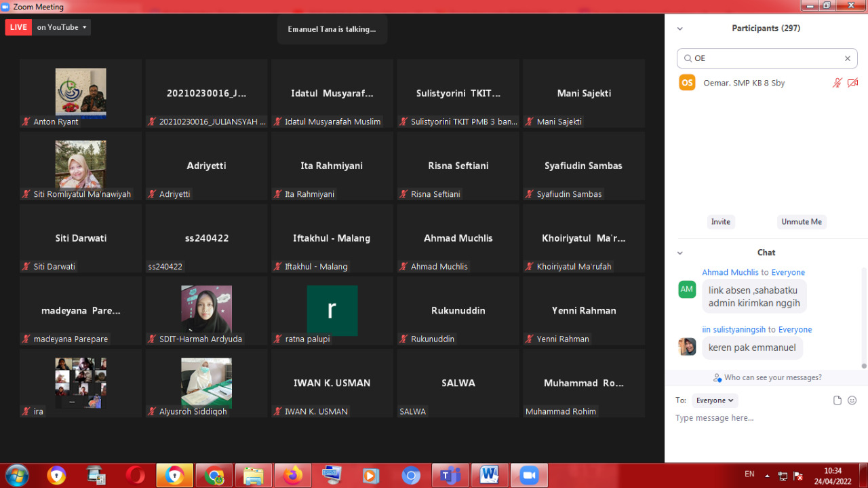
Task: Open the Windows Start button
Action: tap(16, 475)
